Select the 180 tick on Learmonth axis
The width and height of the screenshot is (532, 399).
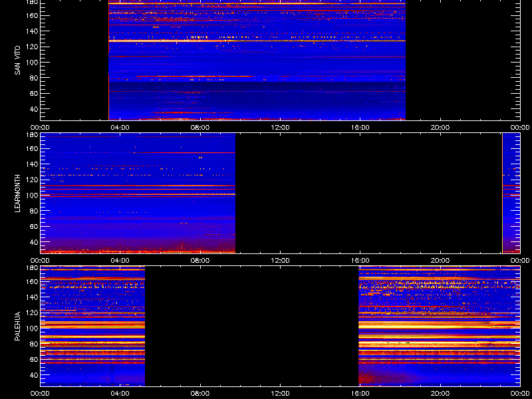pos(33,135)
